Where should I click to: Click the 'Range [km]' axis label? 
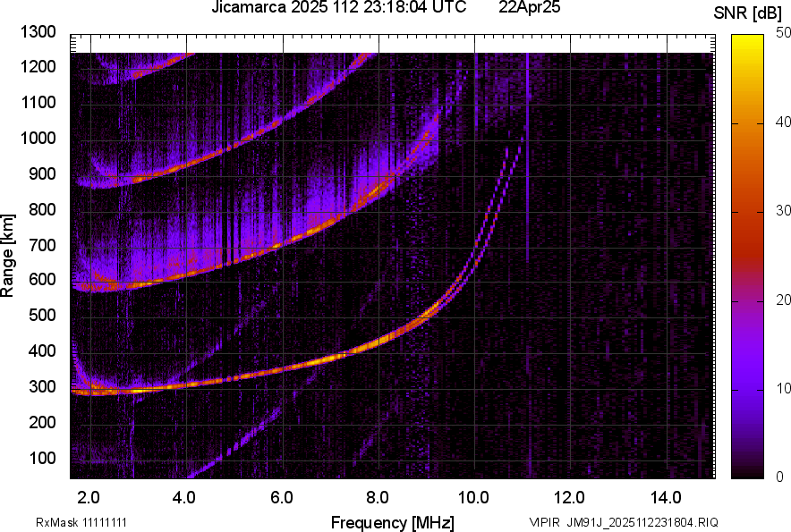coord(7,255)
